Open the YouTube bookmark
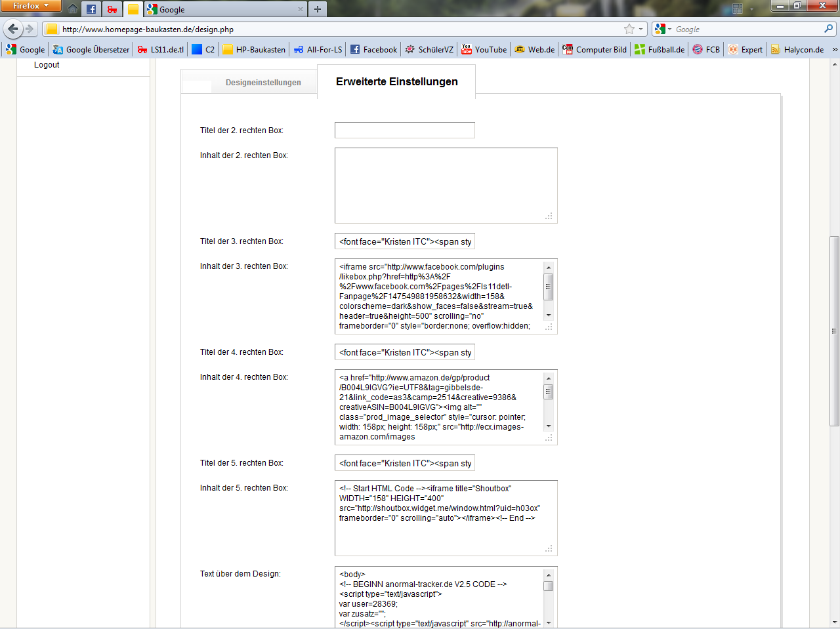This screenshot has width=840, height=629. click(x=484, y=49)
